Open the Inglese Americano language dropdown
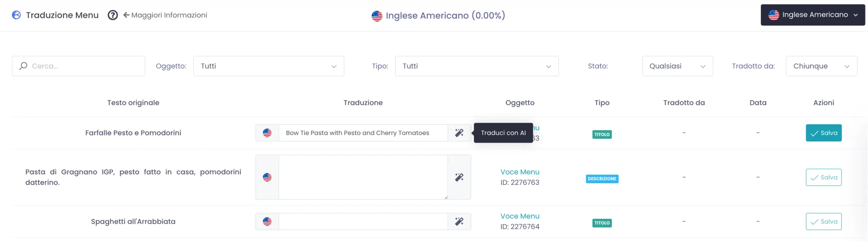Image resolution: width=868 pixels, height=242 pixels. coord(813,15)
